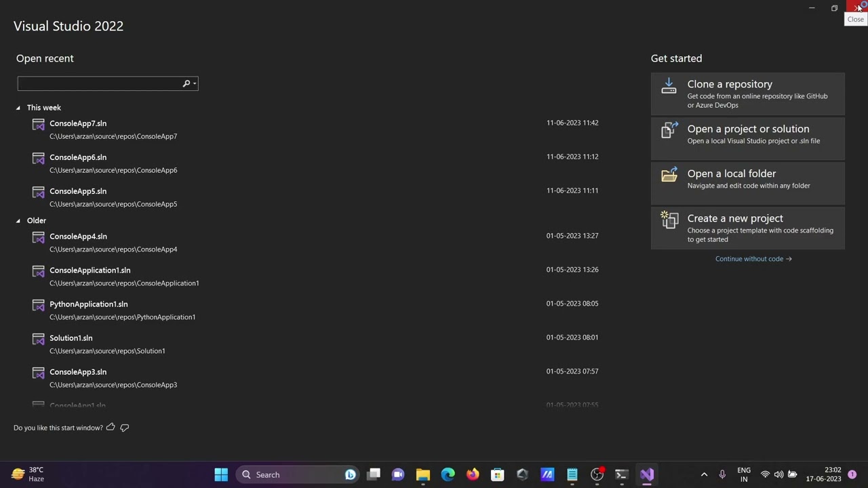The width and height of the screenshot is (868, 488).
Task: Click the date 11-06-2023 11:42
Action: coord(572,123)
